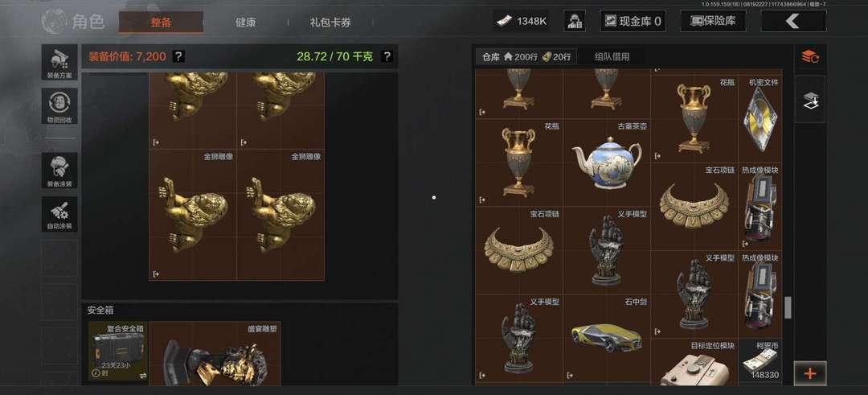This screenshot has height=395, width=868.
Task: Select the 古董茶壶 teapot item
Action: (x=607, y=163)
